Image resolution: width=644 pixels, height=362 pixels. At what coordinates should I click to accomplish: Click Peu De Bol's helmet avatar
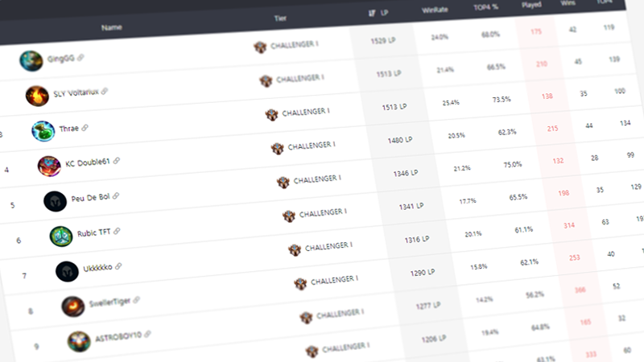coord(55,201)
